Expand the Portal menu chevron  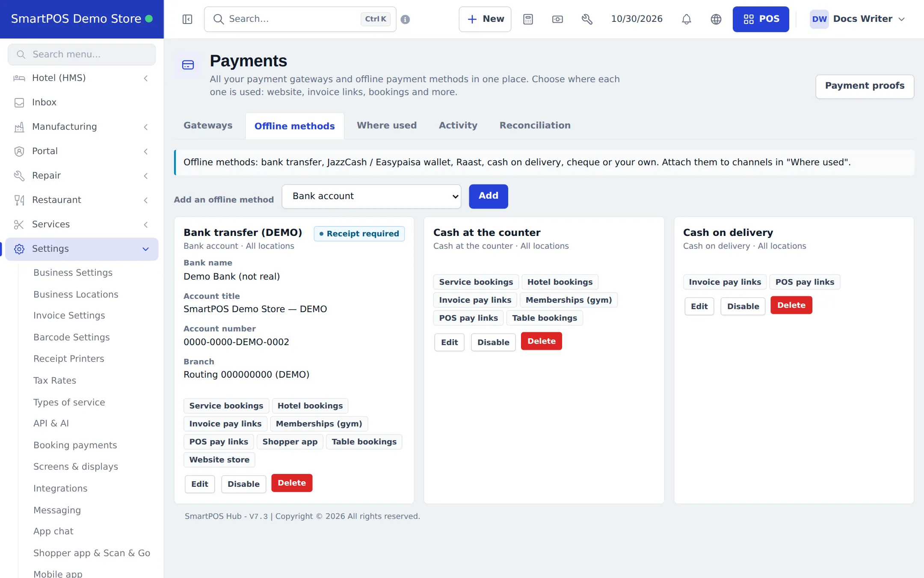pyautogui.click(x=146, y=151)
